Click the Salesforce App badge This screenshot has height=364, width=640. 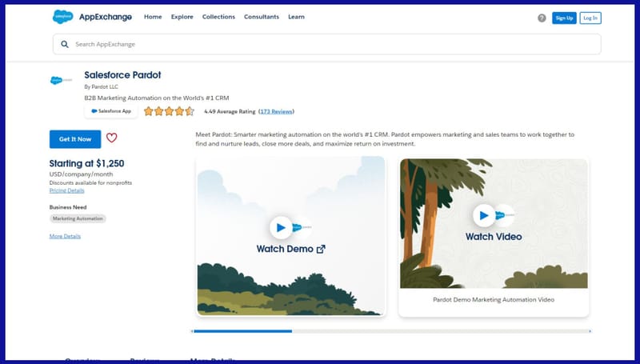[110, 111]
